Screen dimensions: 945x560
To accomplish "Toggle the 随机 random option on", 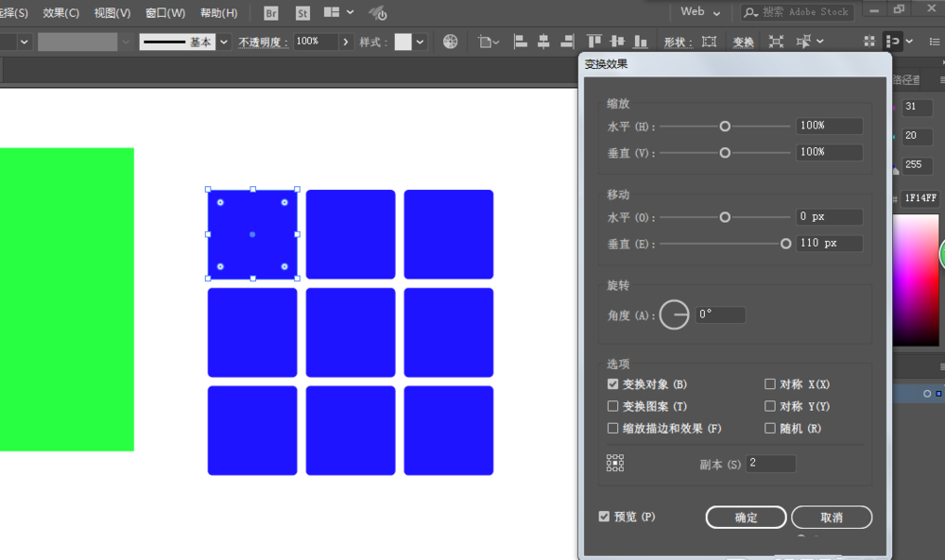I will coord(770,428).
